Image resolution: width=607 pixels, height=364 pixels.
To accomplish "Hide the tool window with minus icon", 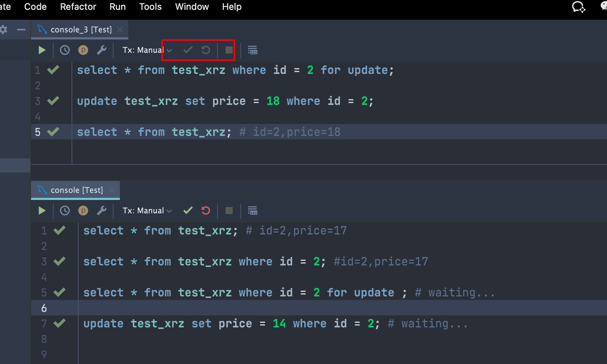I will [21, 30].
